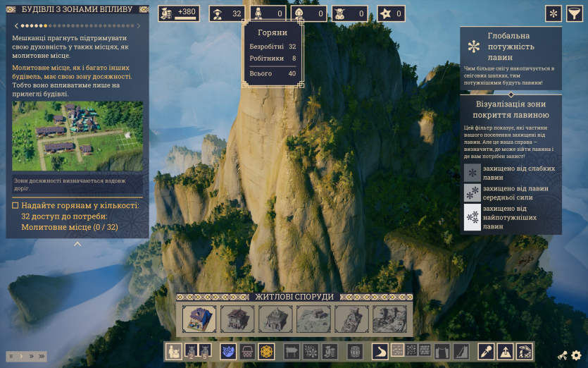
Task: Click the population counter showing 32
Action: (227, 13)
